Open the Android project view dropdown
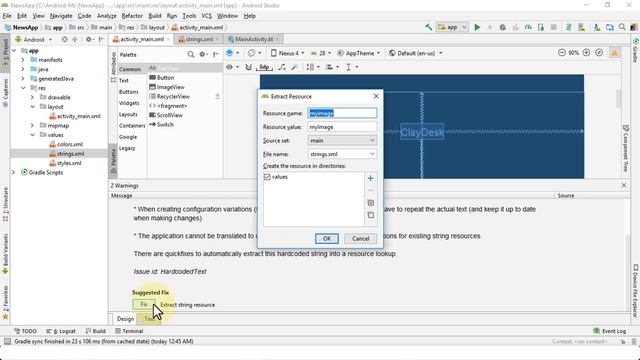 (33, 40)
